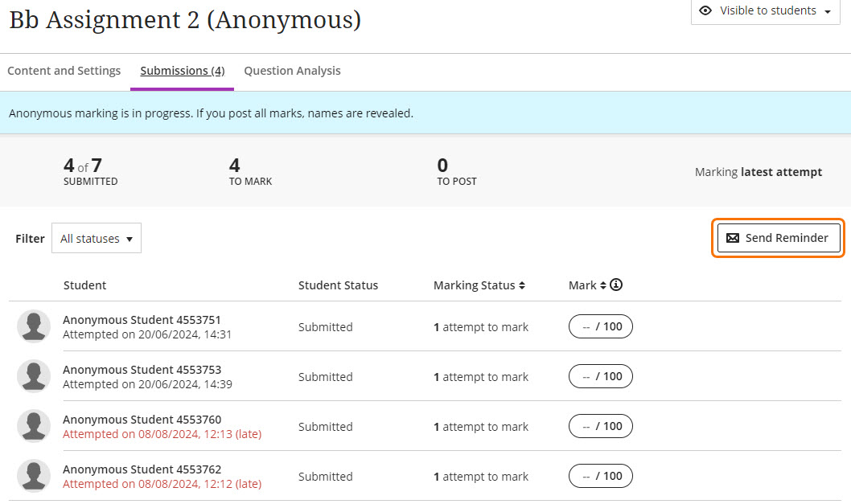Click the avatar of Anonymous Student 4553762
Image resolution: width=851 pixels, height=504 pixels.
34,476
